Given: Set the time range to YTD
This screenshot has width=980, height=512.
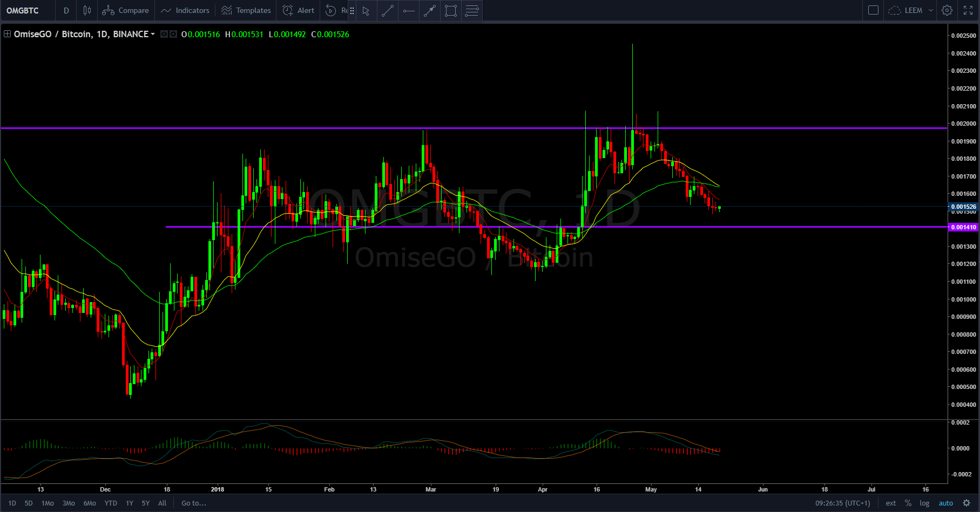Looking at the screenshot, I should coord(111,503).
